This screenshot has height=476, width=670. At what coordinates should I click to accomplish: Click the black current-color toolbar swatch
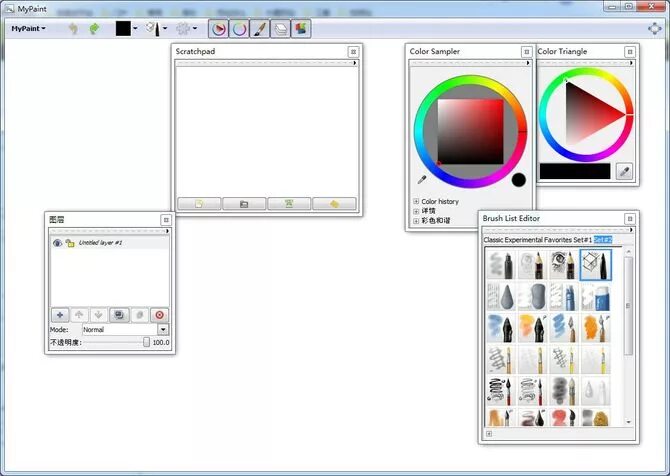tap(123, 29)
